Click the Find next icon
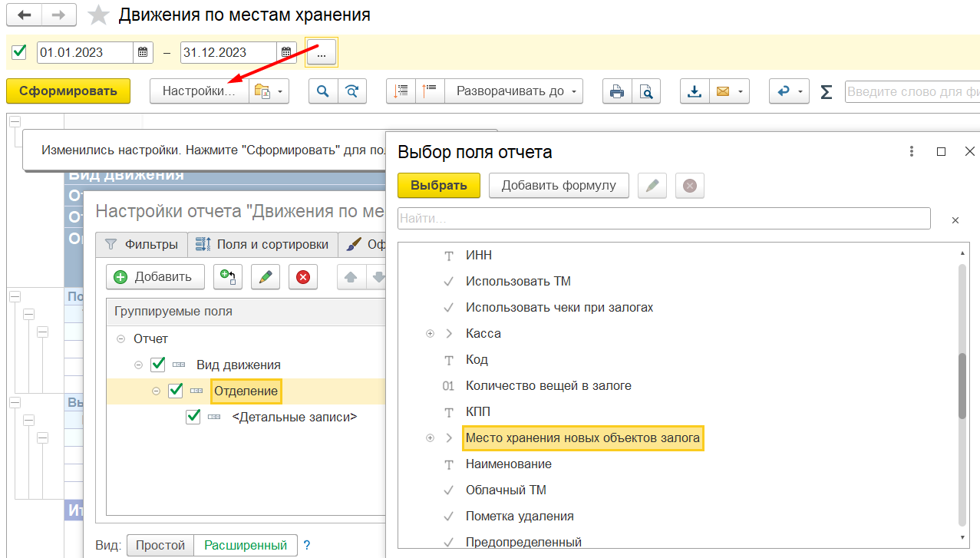This screenshot has width=980, height=558. coord(352,91)
